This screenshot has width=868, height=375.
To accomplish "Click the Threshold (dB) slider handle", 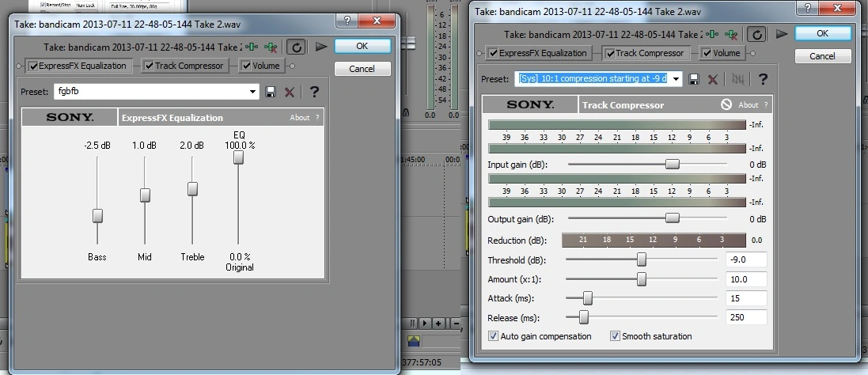I will click(642, 259).
